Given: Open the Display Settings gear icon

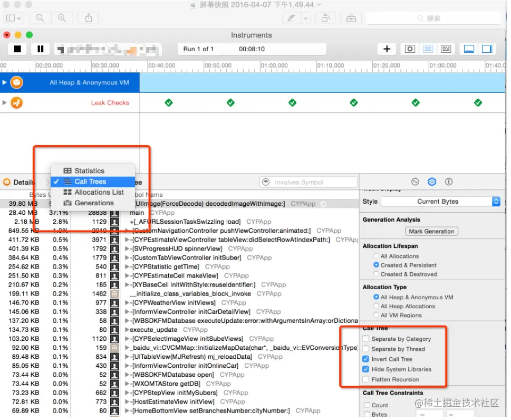Looking at the screenshot, I should coord(432,182).
